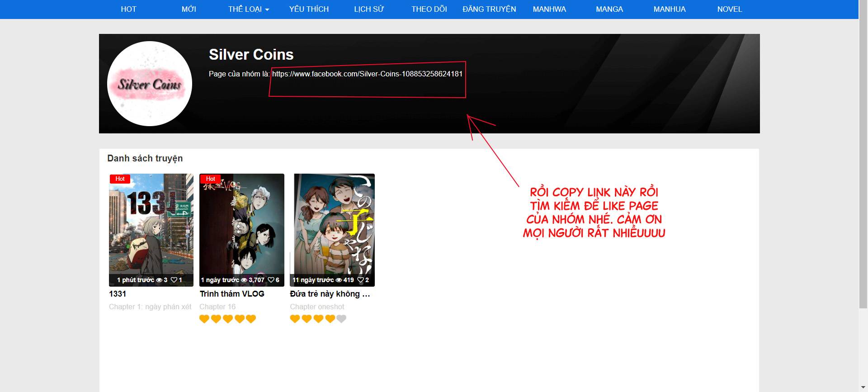Expand the THỂ LOẠI dropdown menu

point(248,9)
